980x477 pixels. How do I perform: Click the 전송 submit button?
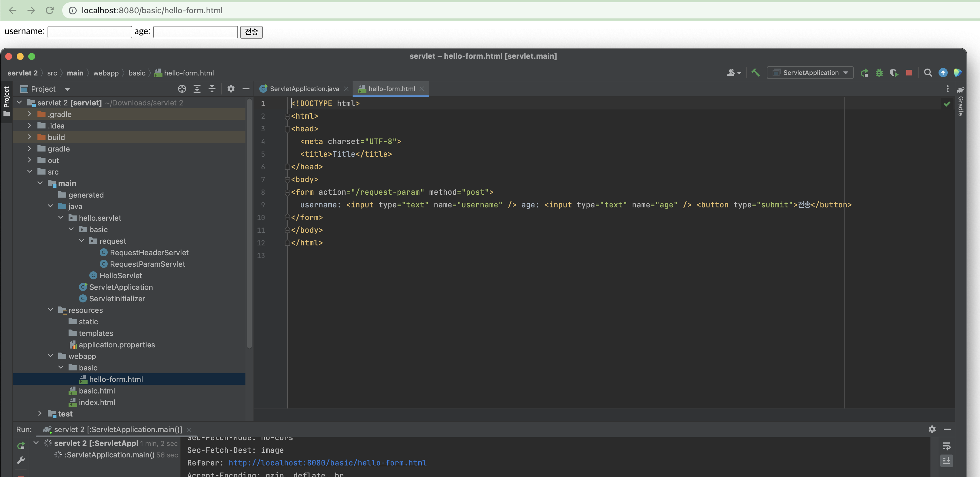click(x=251, y=32)
